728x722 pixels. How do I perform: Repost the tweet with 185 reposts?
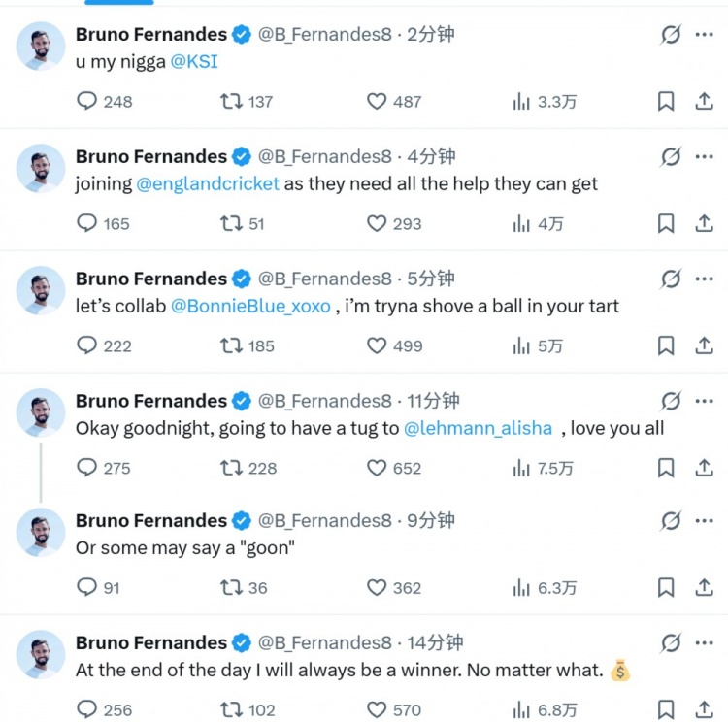coord(232,345)
